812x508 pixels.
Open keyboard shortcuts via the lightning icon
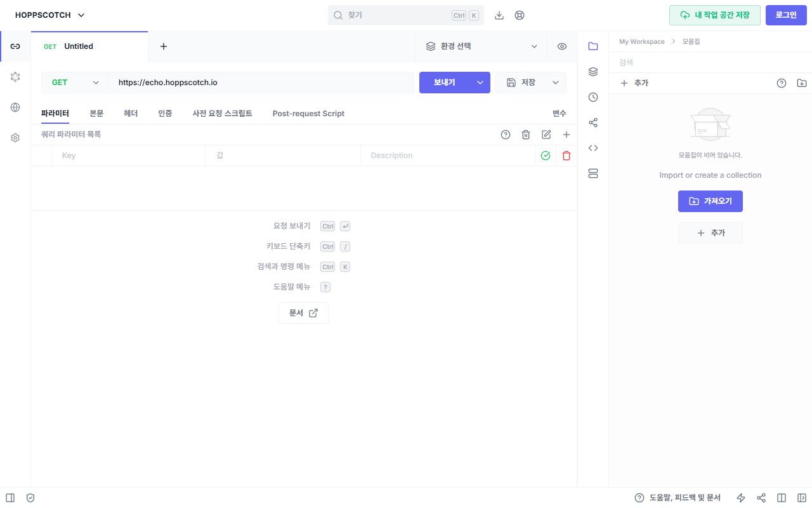740,497
